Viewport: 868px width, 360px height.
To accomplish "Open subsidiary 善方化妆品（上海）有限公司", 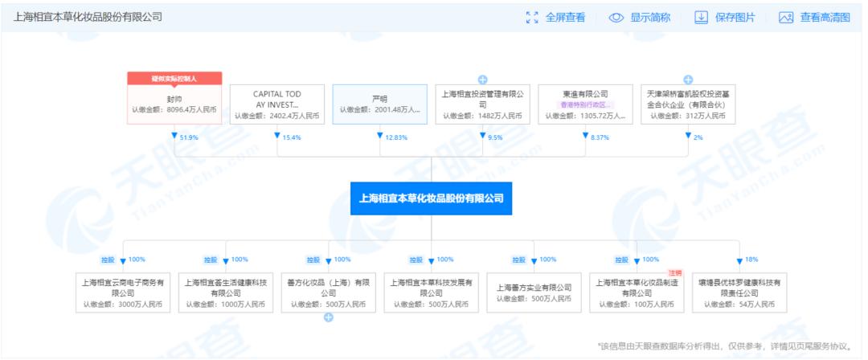I will (328, 292).
